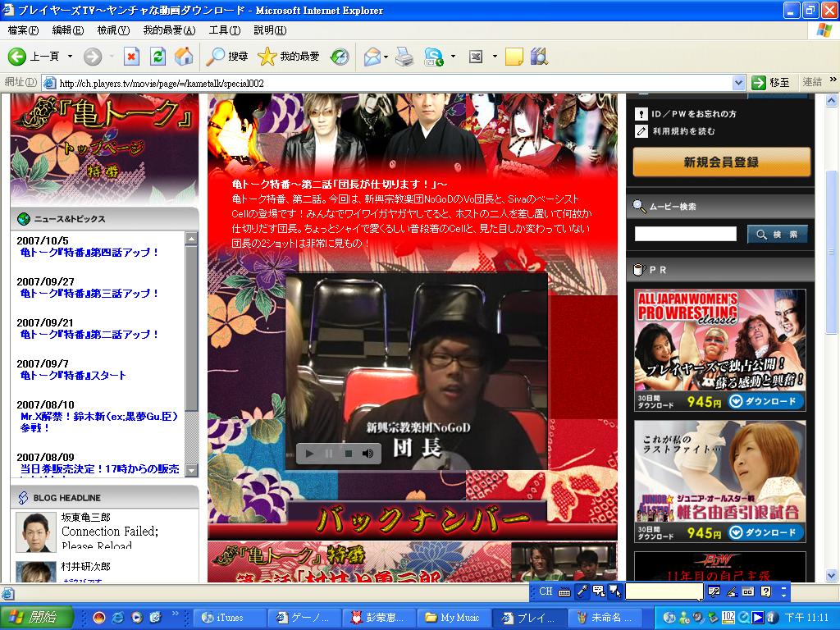Viewport: 840px width, 630px height.
Task: Open Windows Media Player quick launch icon
Action: pos(137,618)
